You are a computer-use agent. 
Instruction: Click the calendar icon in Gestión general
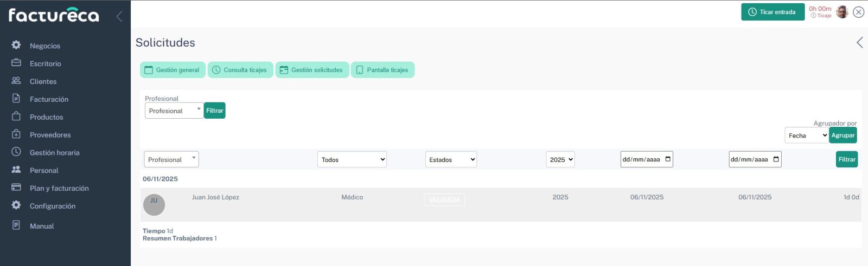[x=149, y=70]
